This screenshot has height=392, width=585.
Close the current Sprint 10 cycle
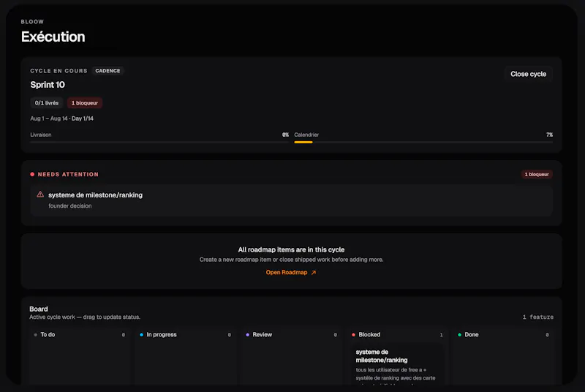pyautogui.click(x=528, y=74)
